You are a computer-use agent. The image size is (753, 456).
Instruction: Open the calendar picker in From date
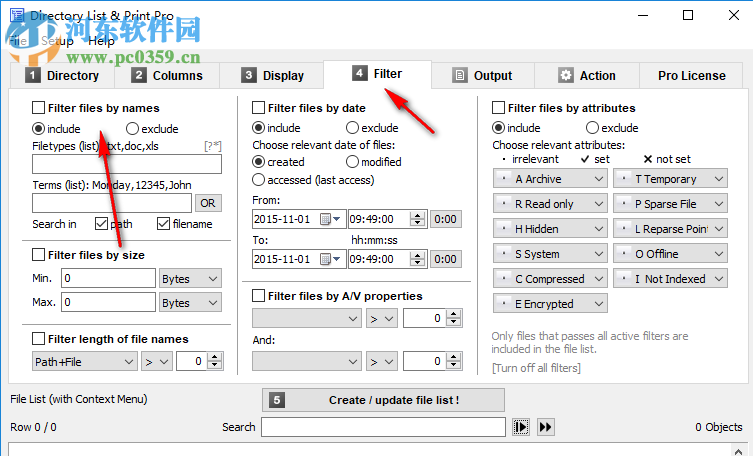330,219
